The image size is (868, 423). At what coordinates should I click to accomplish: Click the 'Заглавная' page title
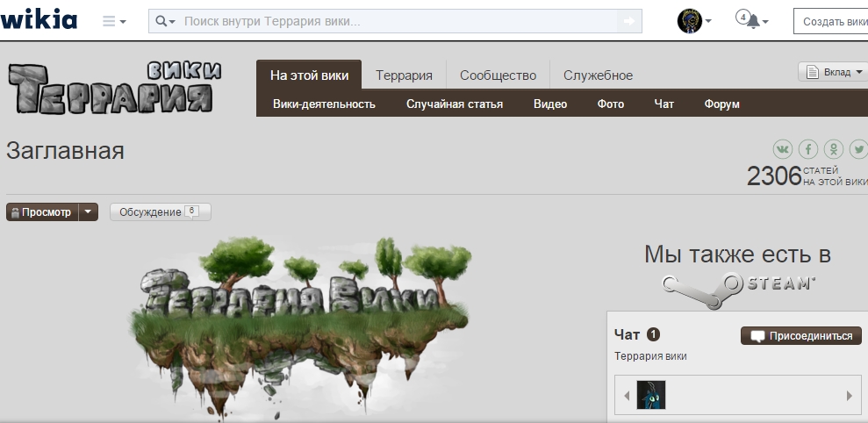(65, 151)
